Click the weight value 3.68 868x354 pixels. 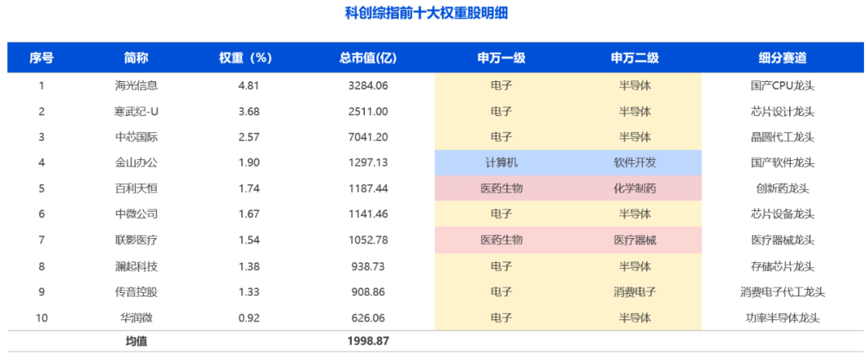click(x=249, y=111)
